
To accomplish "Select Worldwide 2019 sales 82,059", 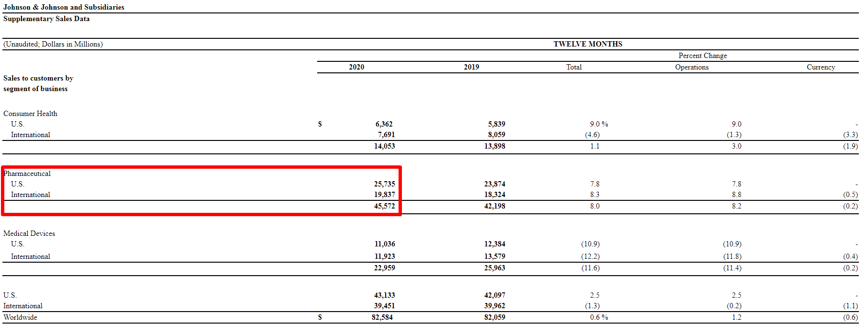I will tap(495, 317).
